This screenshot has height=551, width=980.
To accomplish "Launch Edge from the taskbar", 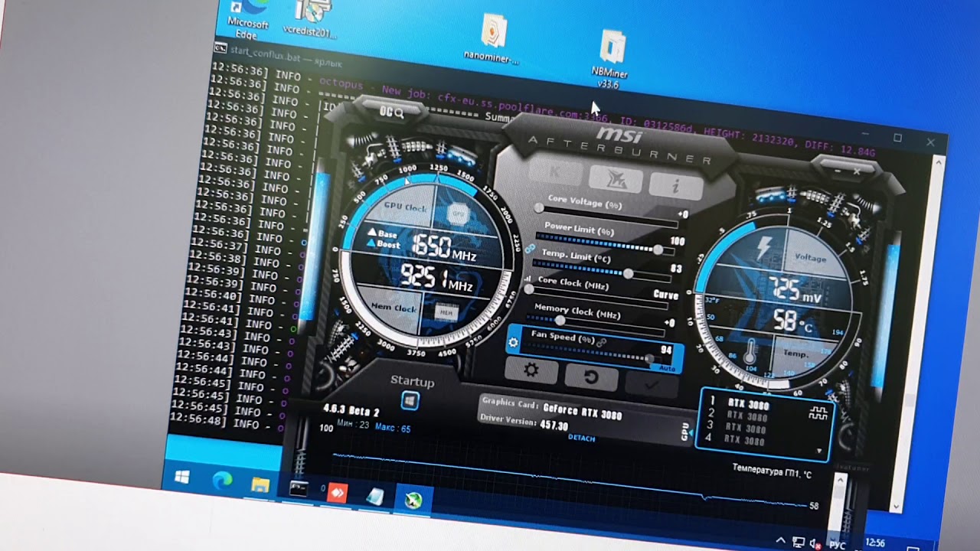I will (222, 481).
